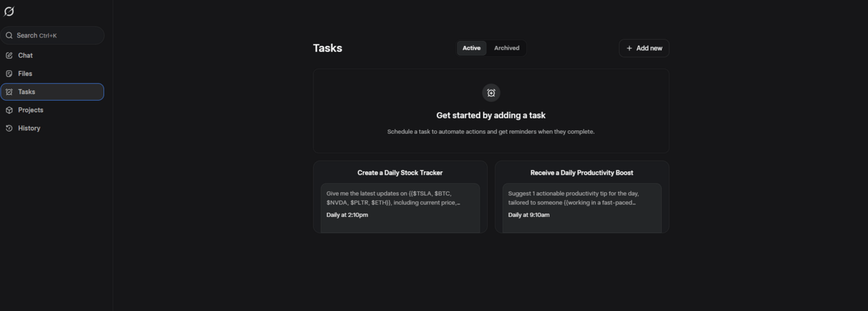The width and height of the screenshot is (868, 311).
Task: Open the History page label
Action: tap(29, 128)
